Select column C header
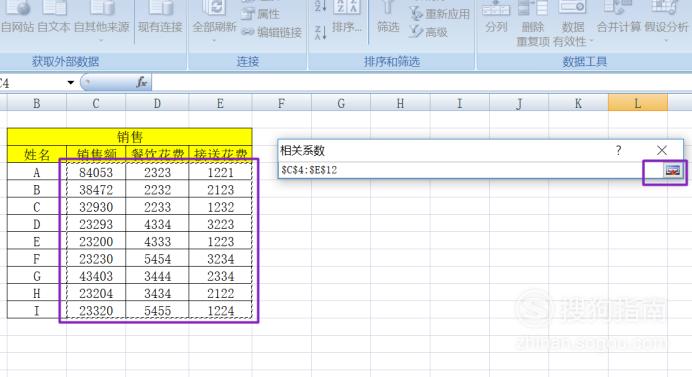692x377 pixels. click(x=96, y=103)
